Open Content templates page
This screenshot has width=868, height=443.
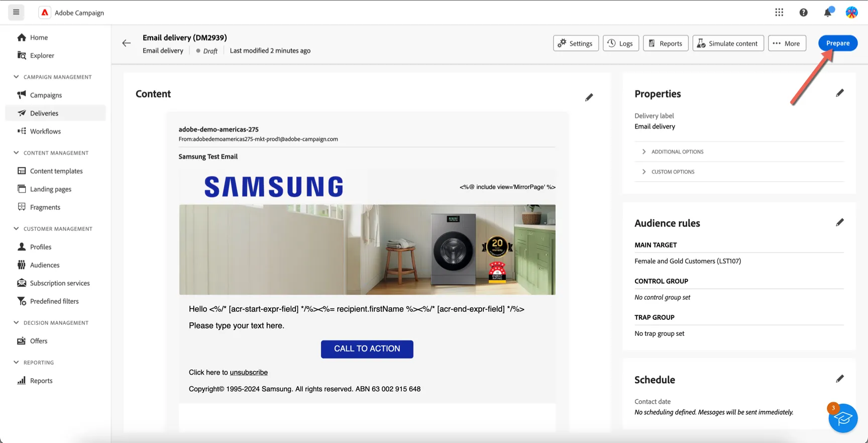[x=55, y=171]
